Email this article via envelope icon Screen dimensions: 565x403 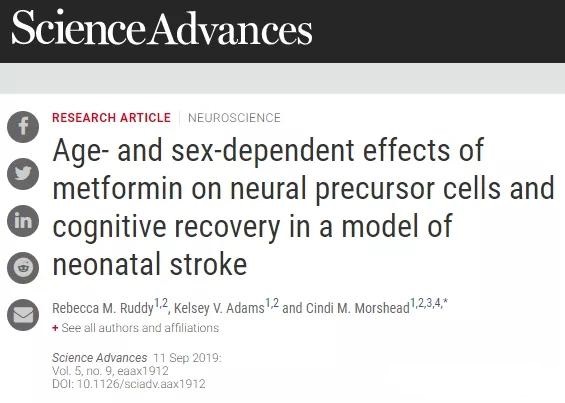pos(23,315)
